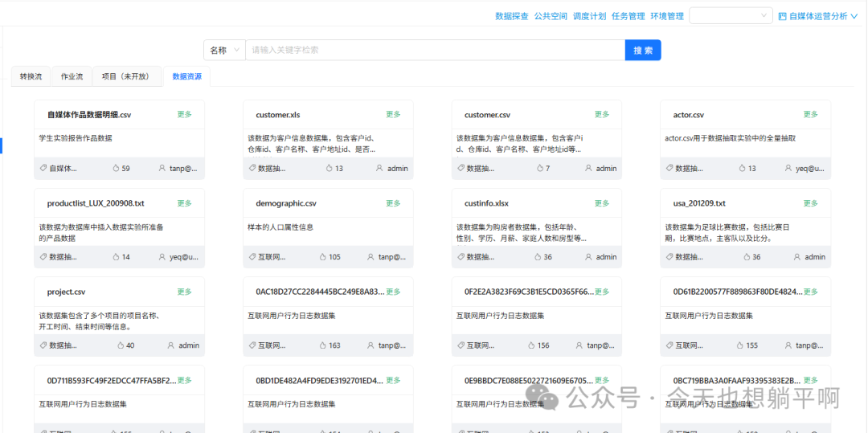
Task: Click the 样本的人口属性信息 description text
Action: click(280, 227)
